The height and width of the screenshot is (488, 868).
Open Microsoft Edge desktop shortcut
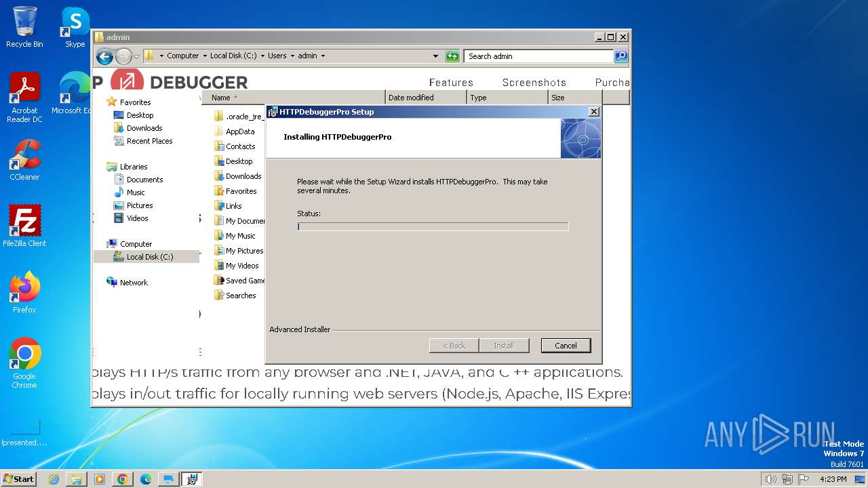73,94
